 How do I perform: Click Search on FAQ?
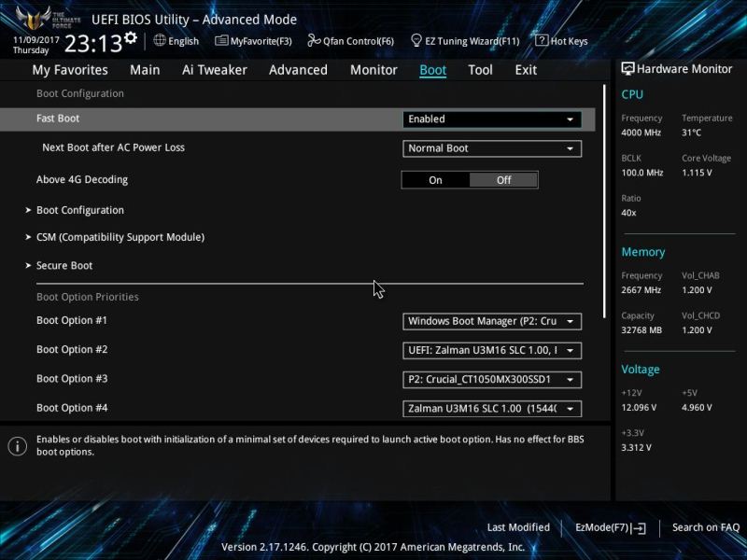tap(706, 527)
